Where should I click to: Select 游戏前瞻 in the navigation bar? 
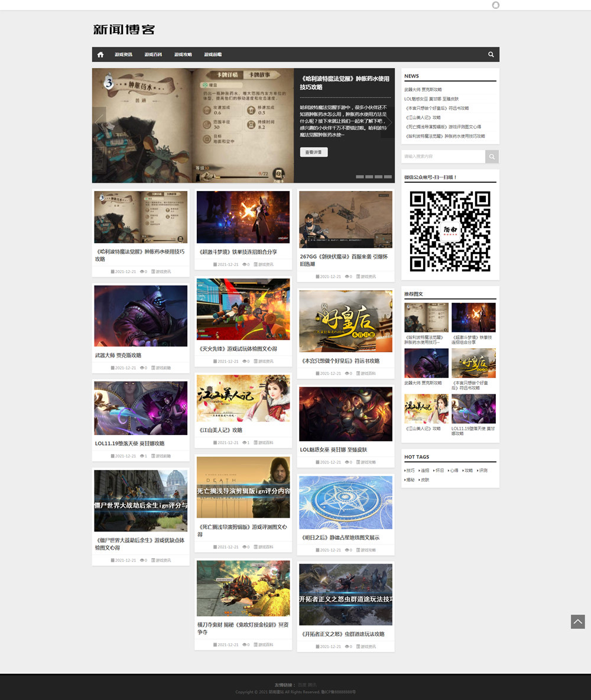point(213,54)
